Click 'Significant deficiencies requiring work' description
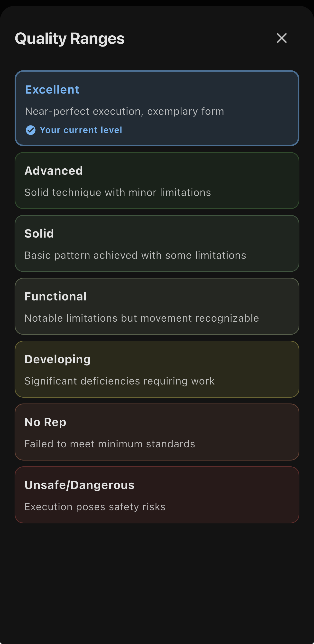Screen dimensions: 314x644 (x=120, y=381)
